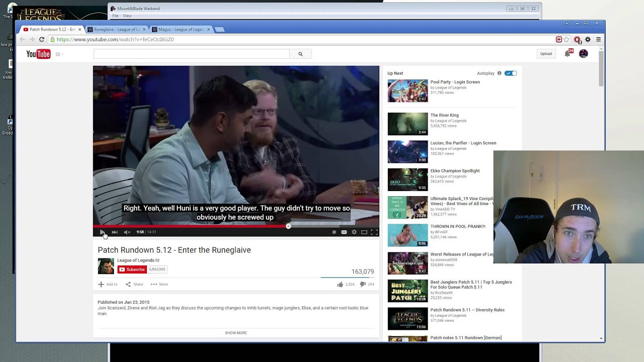
Task: Enter fullscreen video mode
Action: tap(374, 232)
